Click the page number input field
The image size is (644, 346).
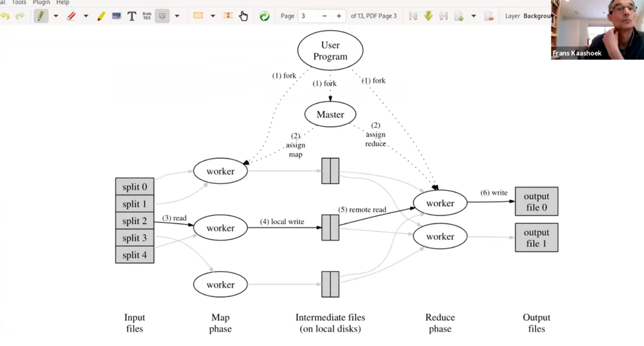307,16
